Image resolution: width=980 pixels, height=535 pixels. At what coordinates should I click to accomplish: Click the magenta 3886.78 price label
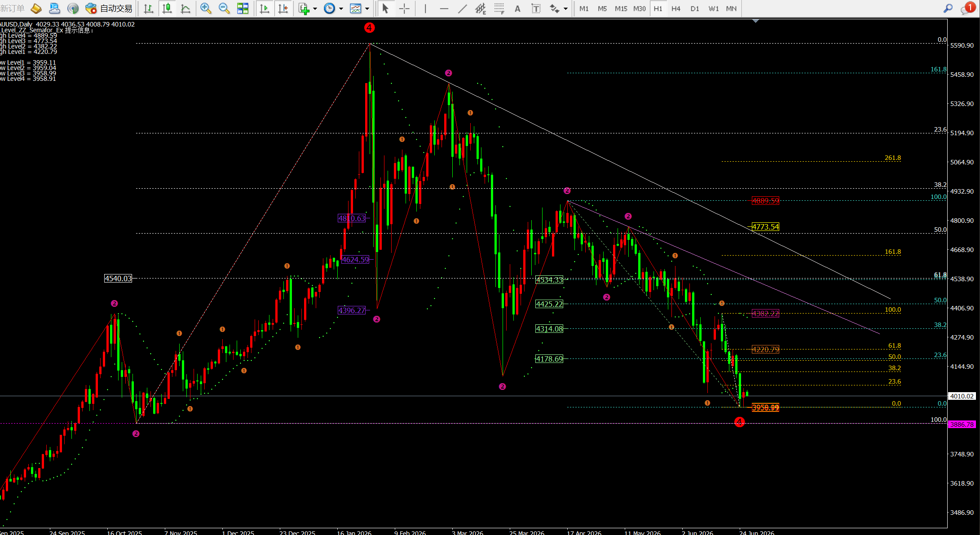click(962, 424)
